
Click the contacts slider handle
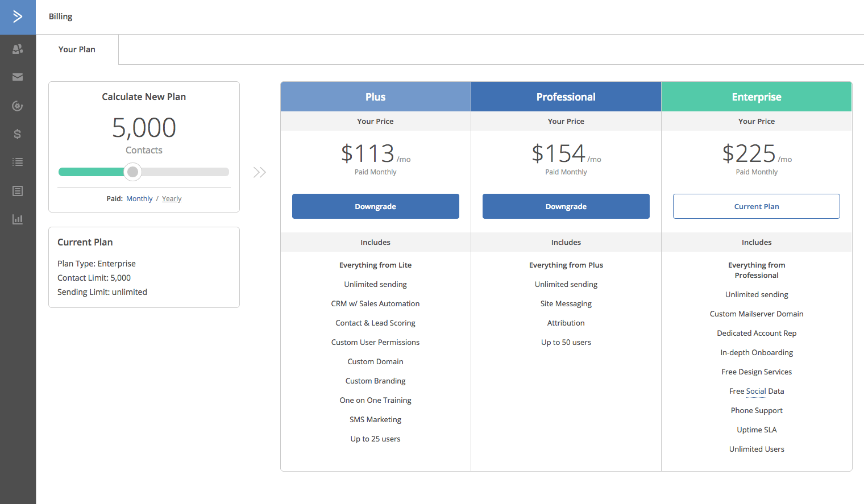pos(132,172)
